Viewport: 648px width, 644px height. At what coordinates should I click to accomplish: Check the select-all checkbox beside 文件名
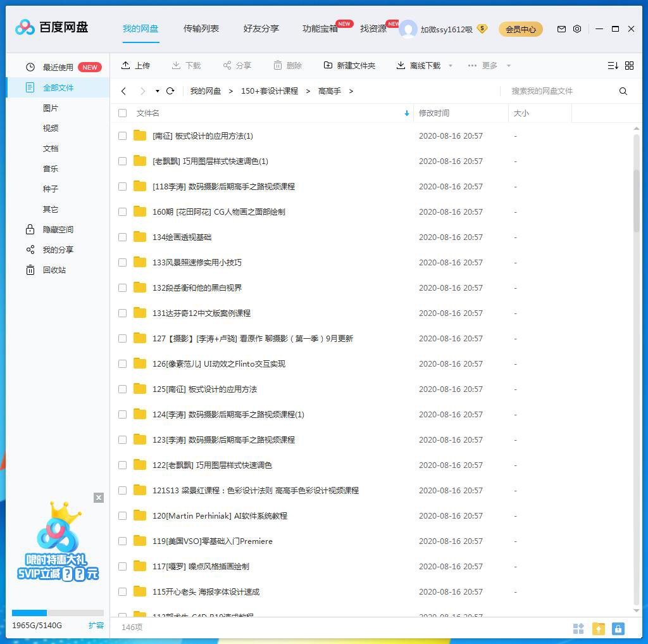[x=123, y=113]
